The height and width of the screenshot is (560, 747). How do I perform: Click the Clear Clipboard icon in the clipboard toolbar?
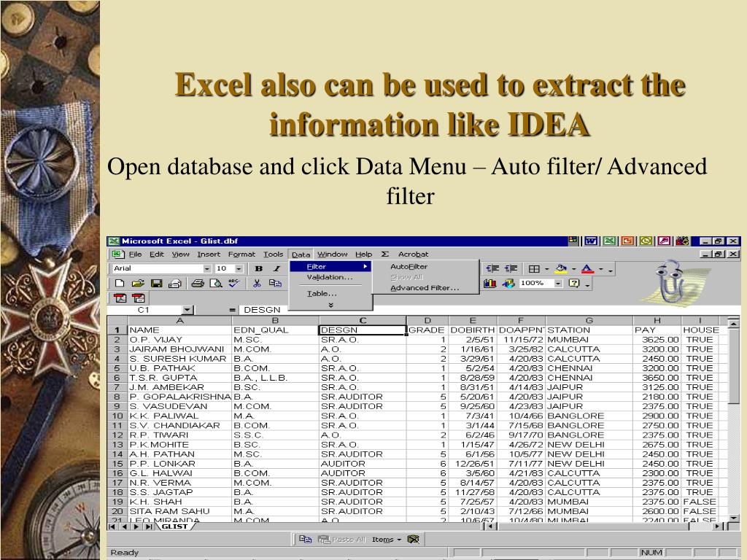[414, 539]
